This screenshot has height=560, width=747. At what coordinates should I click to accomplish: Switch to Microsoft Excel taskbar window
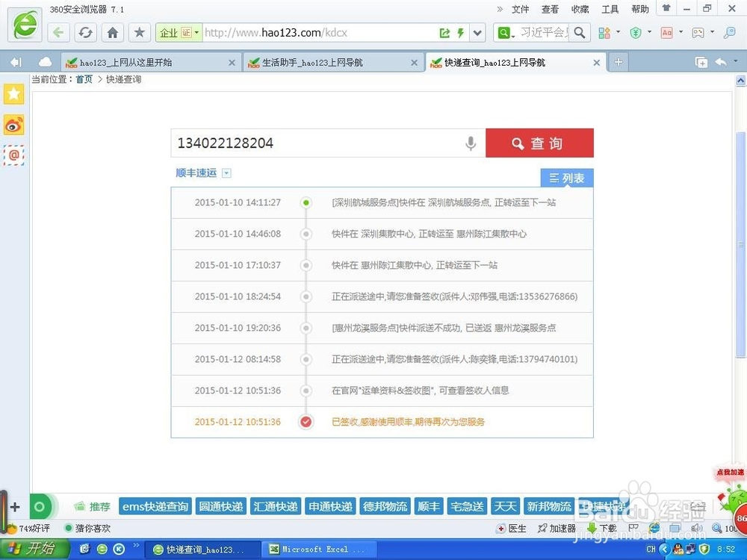coord(319,550)
